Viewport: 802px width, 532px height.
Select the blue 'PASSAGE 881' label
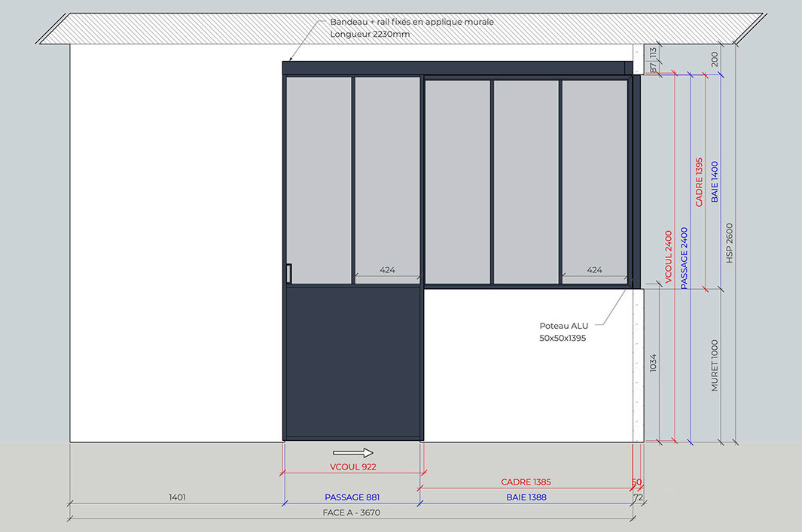click(352, 497)
